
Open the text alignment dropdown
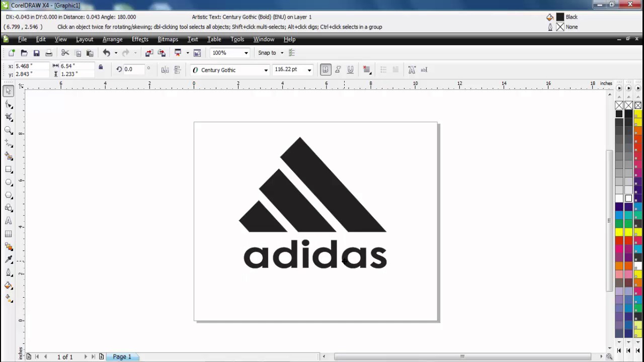coord(367,70)
